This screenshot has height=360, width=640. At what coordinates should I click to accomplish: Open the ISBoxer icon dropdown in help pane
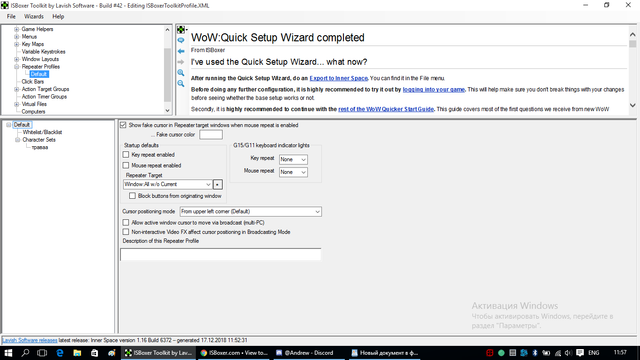(182, 30)
